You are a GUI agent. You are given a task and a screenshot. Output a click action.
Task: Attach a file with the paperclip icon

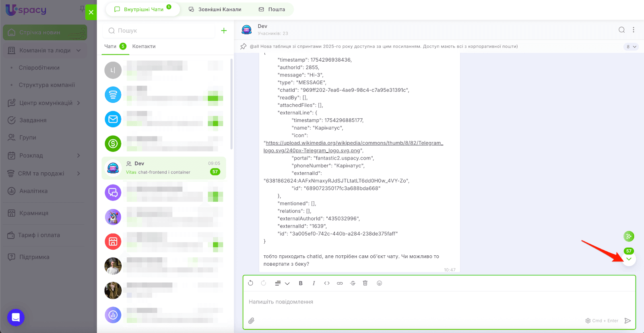(x=251, y=321)
